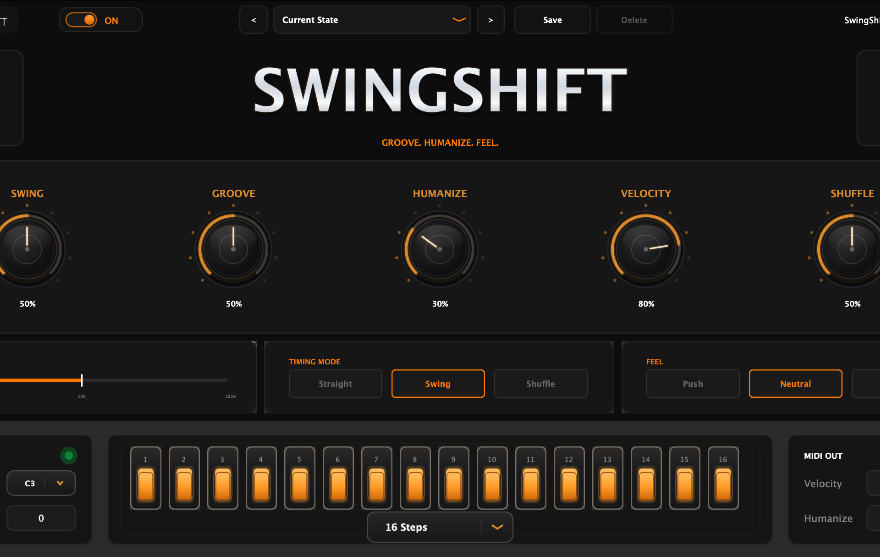
Task: Toggle step 1 in the sequencer
Action: click(x=145, y=478)
